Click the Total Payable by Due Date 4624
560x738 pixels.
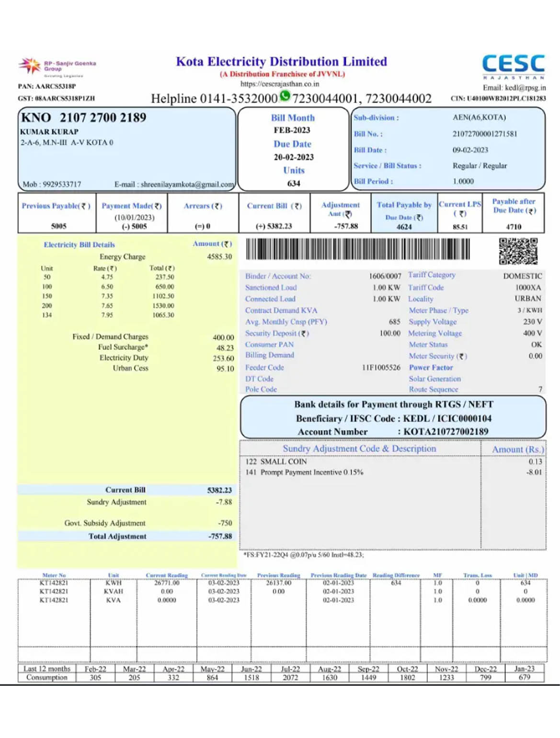[x=404, y=227]
